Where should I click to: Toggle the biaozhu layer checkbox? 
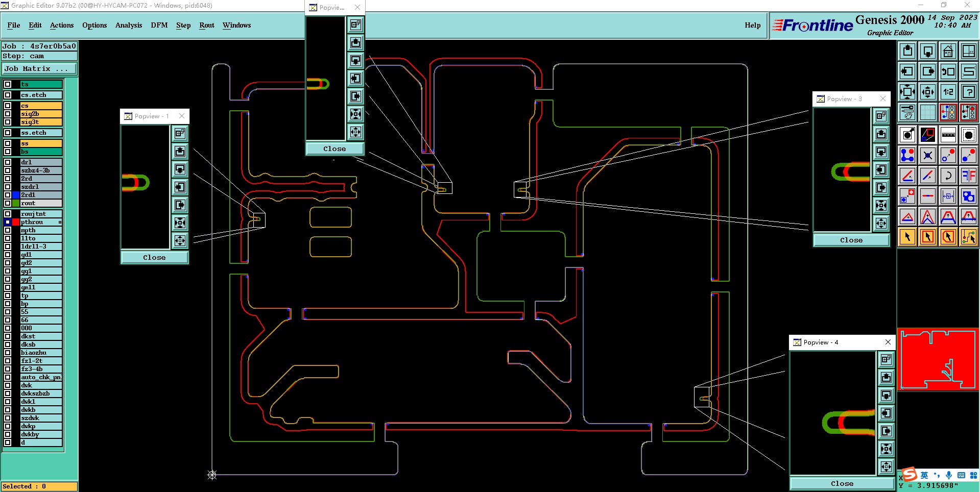click(x=8, y=353)
